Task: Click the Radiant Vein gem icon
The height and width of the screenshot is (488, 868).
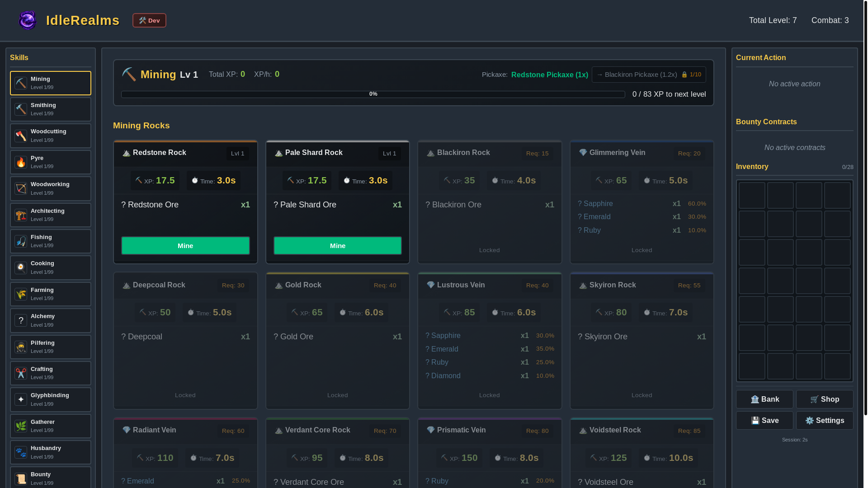Action: pyautogui.click(x=127, y=430)
